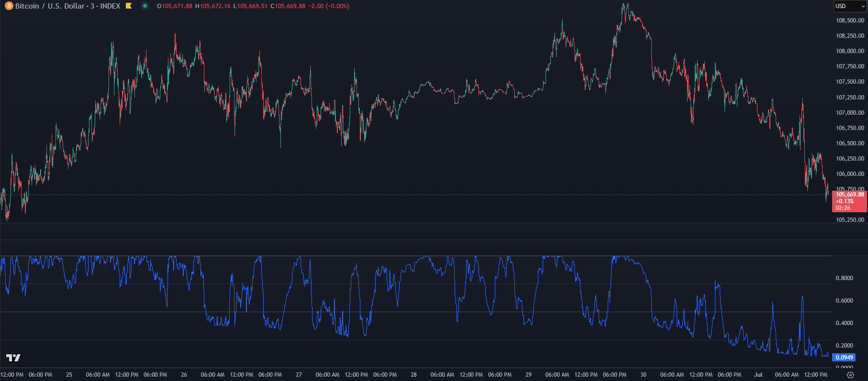This screenshot has width=868, height=381.
Task: Click the +0.13% change in price label
Action: point(845,201)
